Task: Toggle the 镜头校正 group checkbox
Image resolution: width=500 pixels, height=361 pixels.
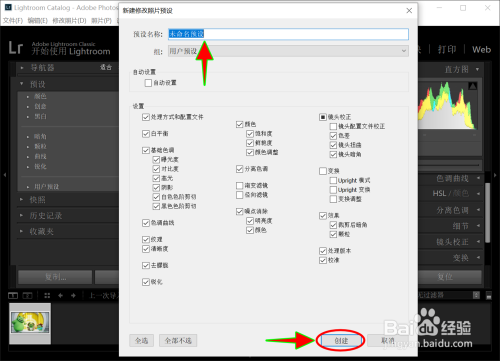Action: pyautogui.click(x=323, y=117)
